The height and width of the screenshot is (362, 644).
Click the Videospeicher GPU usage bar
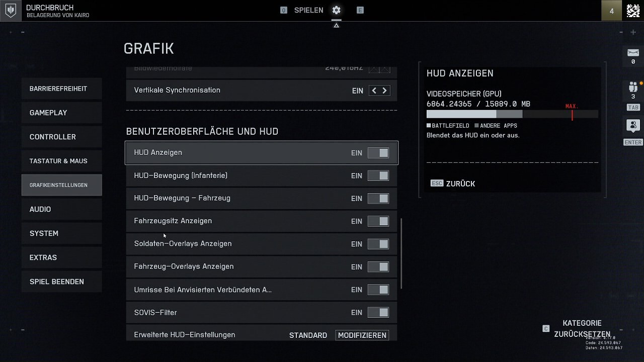coord(512,114)
